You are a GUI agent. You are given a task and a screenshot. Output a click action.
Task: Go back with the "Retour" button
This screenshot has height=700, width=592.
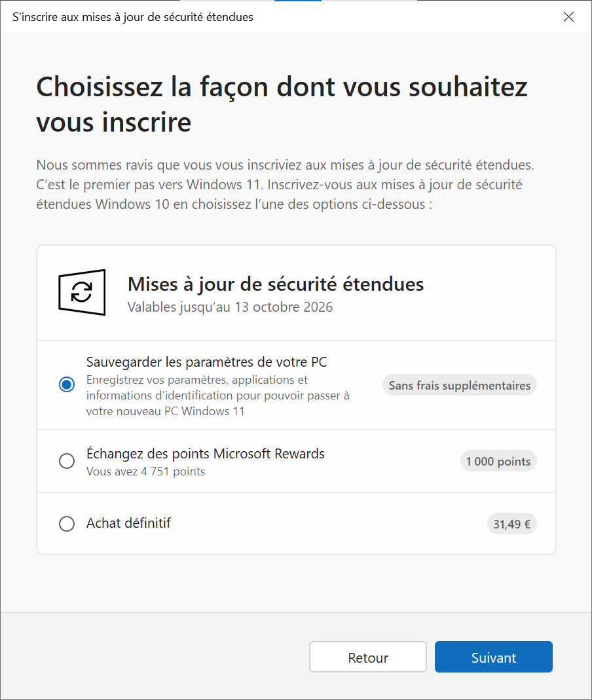pos(368,657)
